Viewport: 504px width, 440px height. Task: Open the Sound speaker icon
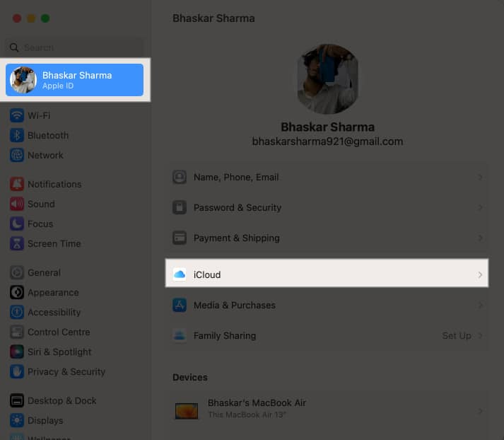click(17, 204)
